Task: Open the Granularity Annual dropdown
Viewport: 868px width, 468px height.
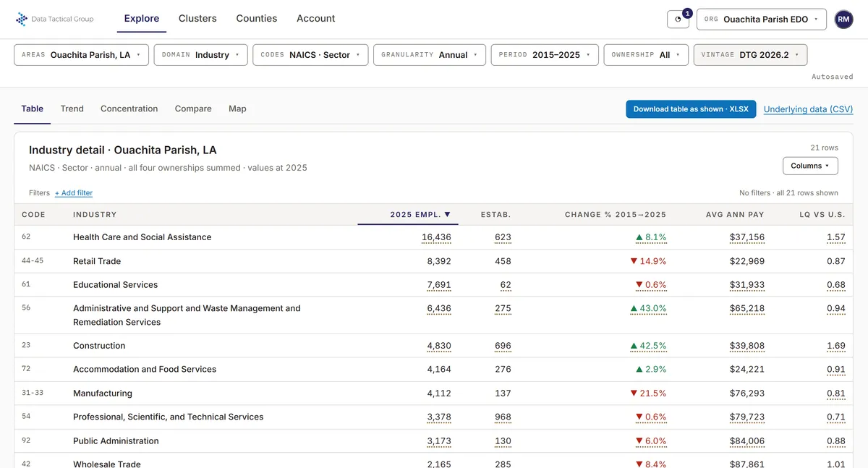Action: point(430,55)
